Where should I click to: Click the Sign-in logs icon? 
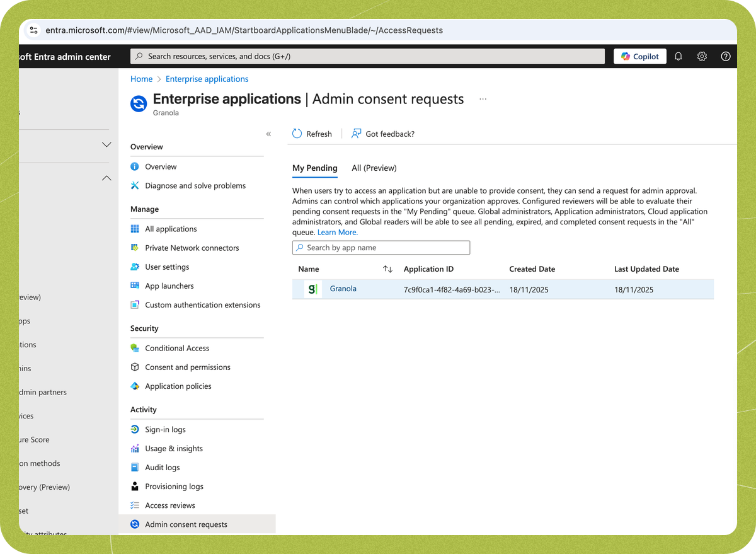click(134, 429)
